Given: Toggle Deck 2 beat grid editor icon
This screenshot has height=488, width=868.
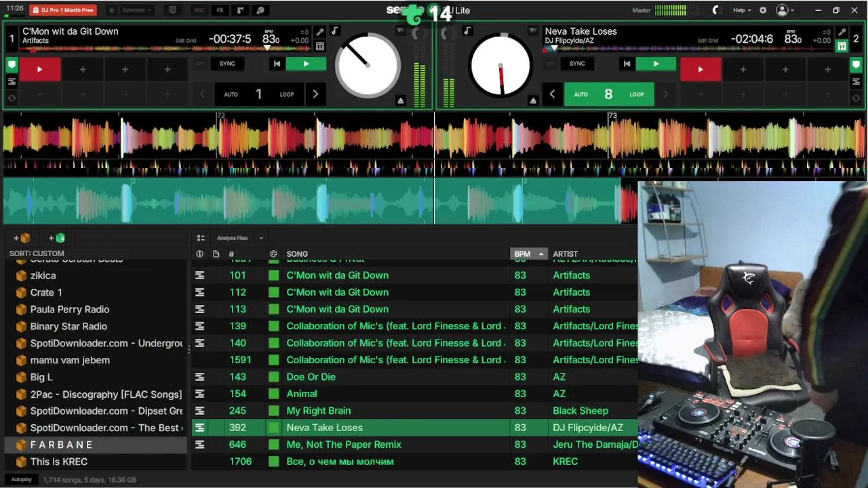Looking at the screenshot, I should click(x=842, y=46).
